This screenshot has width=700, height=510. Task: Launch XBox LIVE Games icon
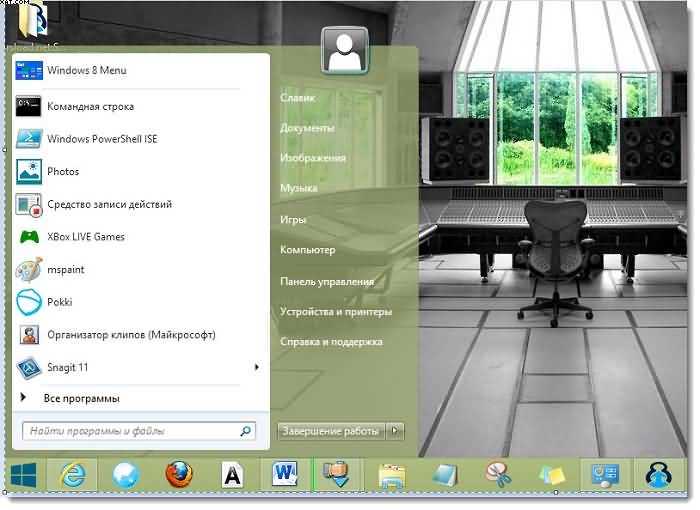(x=29, y=237)
